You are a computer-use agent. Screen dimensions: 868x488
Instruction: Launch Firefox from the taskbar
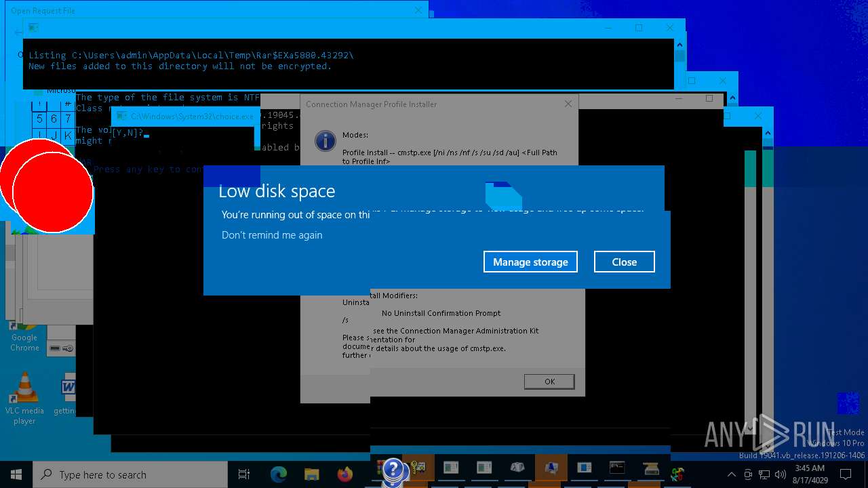point(344,474)
